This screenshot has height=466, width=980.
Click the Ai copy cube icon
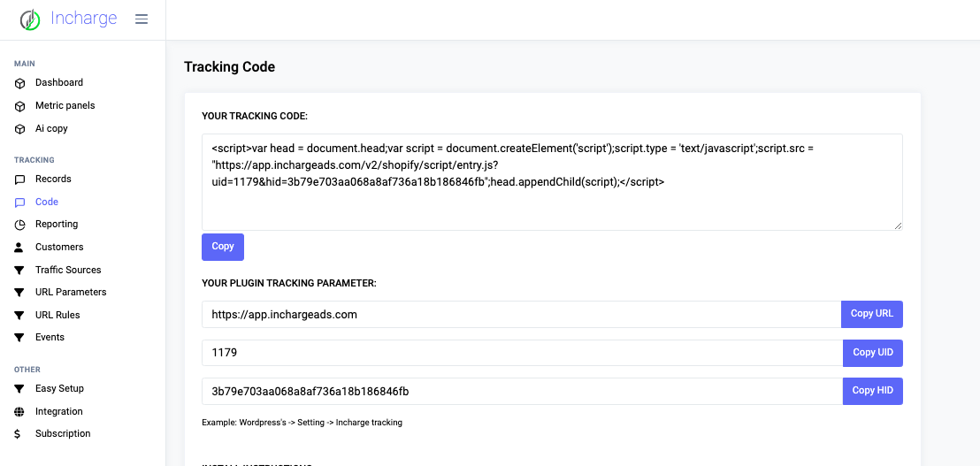point(20,129)
